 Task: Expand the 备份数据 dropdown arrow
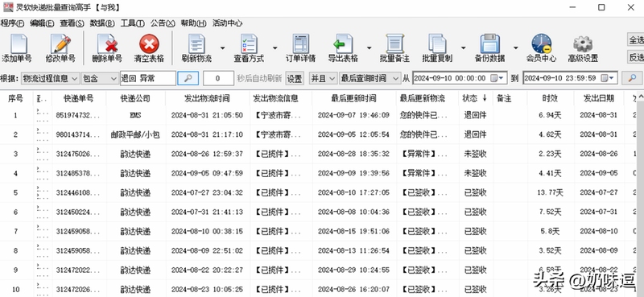[515, 48]
